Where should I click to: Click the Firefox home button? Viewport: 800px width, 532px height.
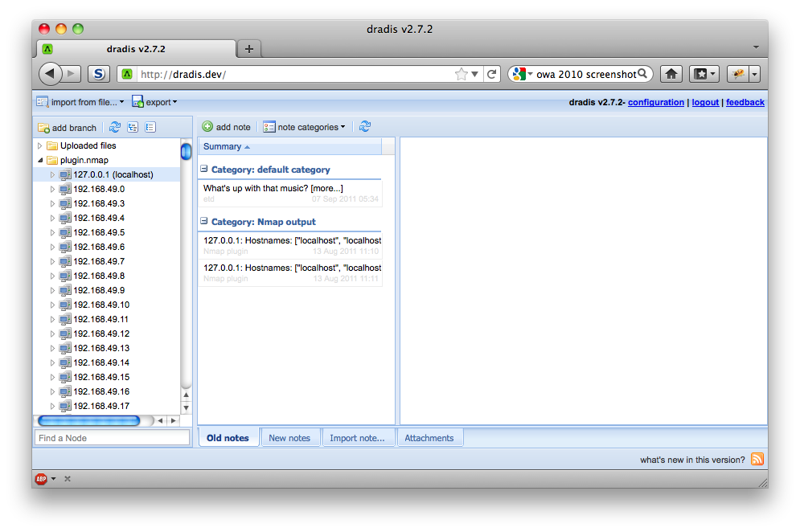pos(671,73)
